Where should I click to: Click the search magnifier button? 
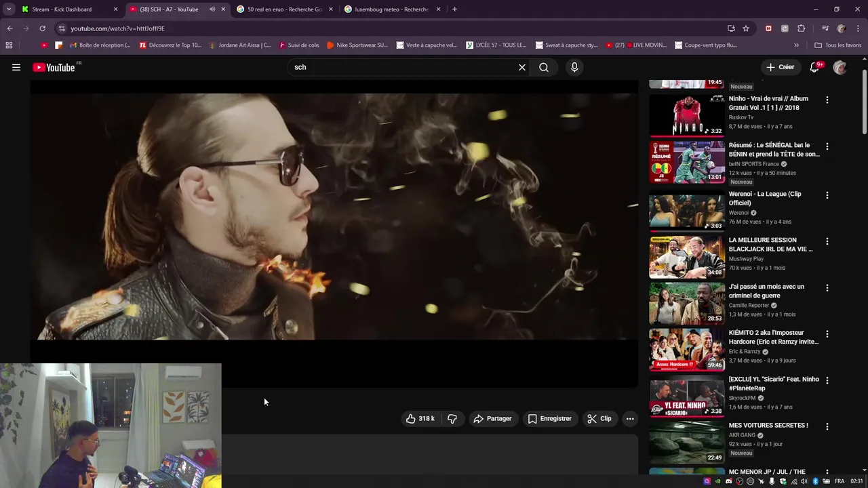pyautogui.click(x=544, y=67)
